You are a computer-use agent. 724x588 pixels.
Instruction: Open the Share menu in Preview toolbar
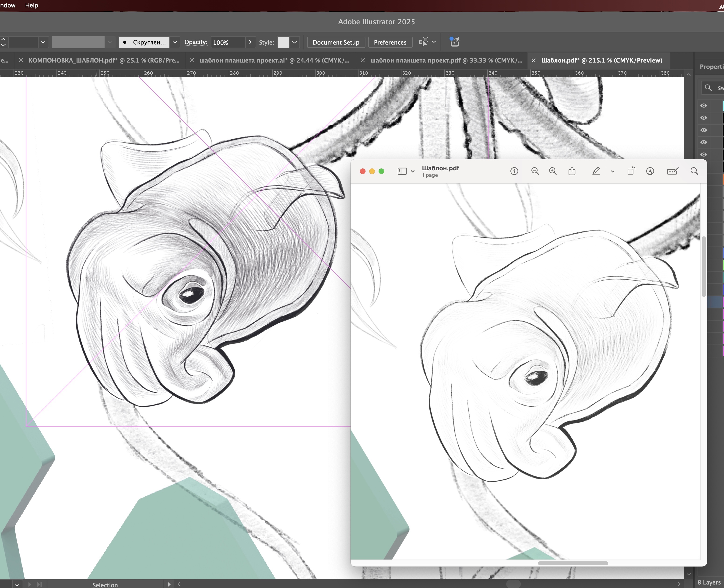tap(572, 171)
